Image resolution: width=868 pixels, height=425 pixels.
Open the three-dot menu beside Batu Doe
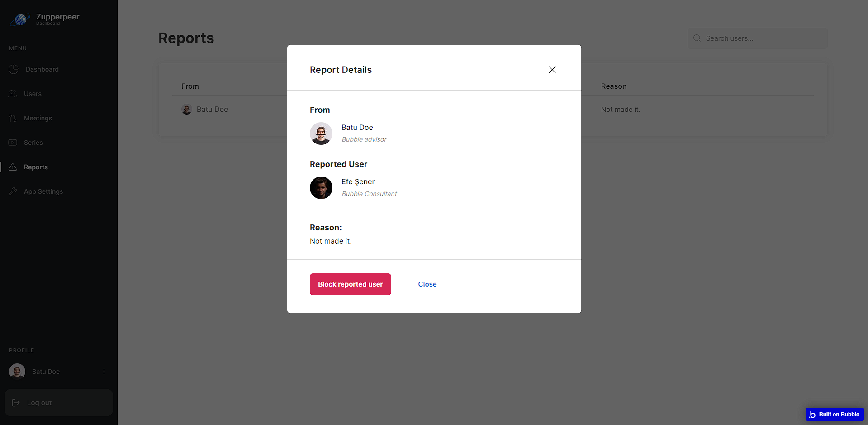pos(104,372)
